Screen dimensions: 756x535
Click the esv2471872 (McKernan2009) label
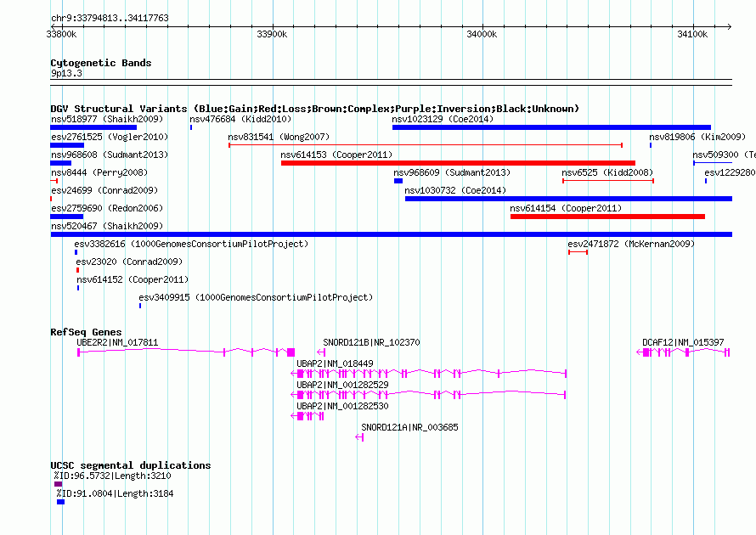(631, 244)
